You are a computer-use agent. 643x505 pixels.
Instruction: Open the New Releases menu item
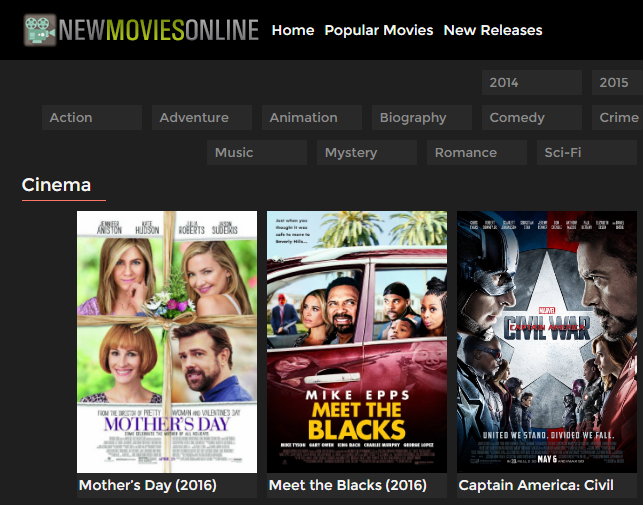493,30
